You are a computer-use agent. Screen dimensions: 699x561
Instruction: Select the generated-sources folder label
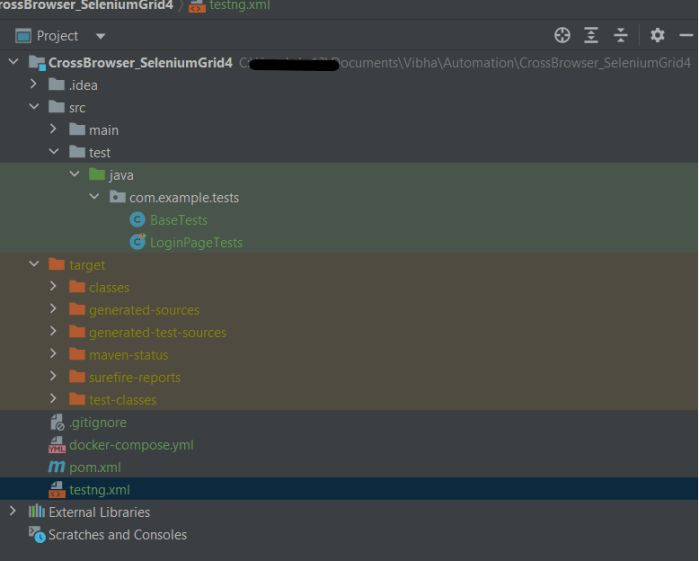(144, 310)
